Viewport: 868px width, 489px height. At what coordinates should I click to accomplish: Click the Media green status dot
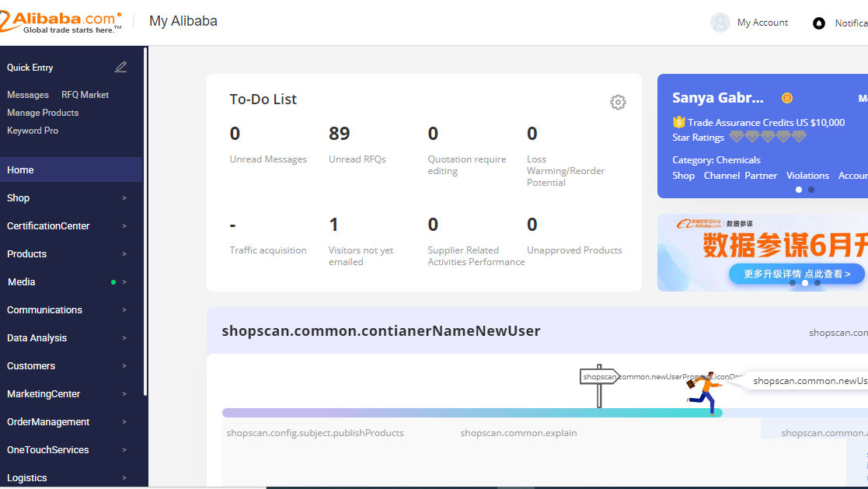[113, 282]
